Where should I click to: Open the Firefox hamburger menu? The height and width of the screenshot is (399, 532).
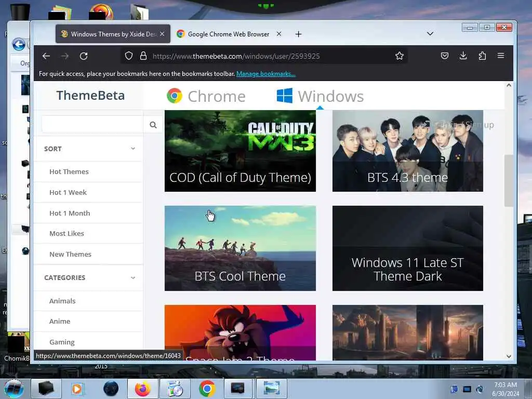coord(501,56)
